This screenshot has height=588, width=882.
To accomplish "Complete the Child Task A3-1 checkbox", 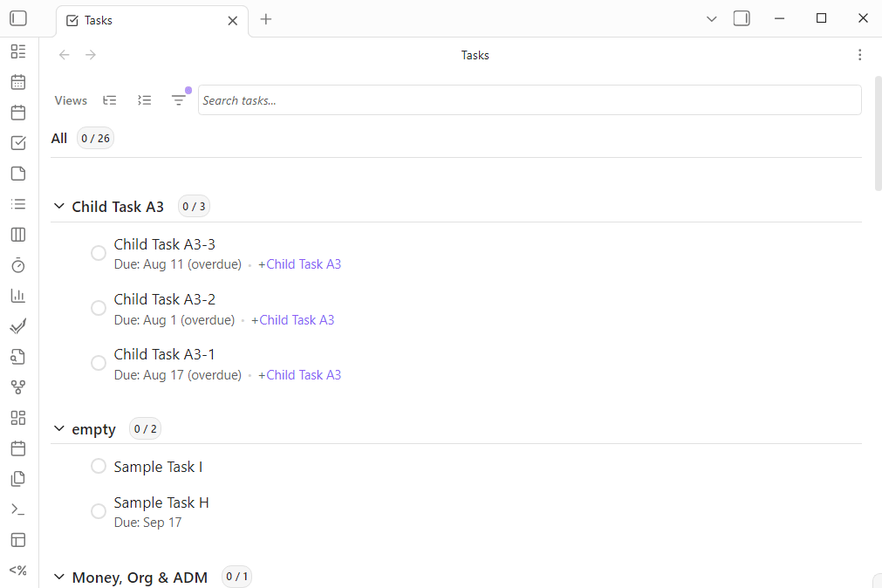I will (x=99, y=362).
